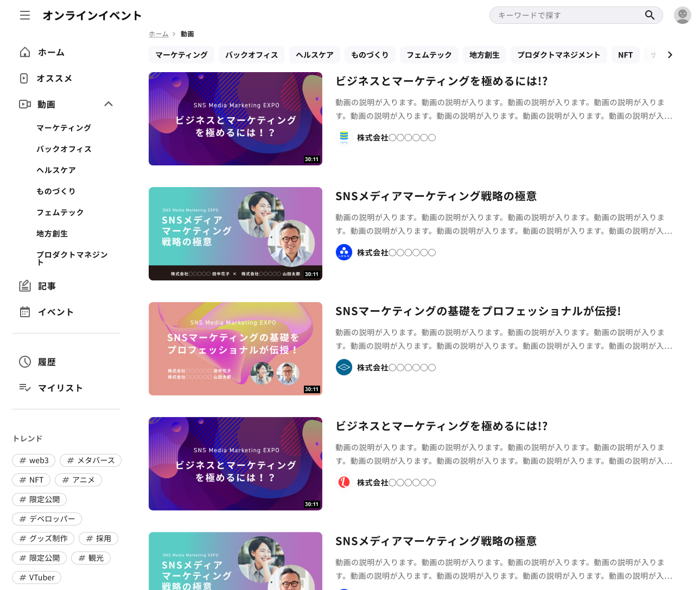The height and width of the screenshot is (590, 700).
Task: Select the NFT category chip
Action: click(626, 55)
